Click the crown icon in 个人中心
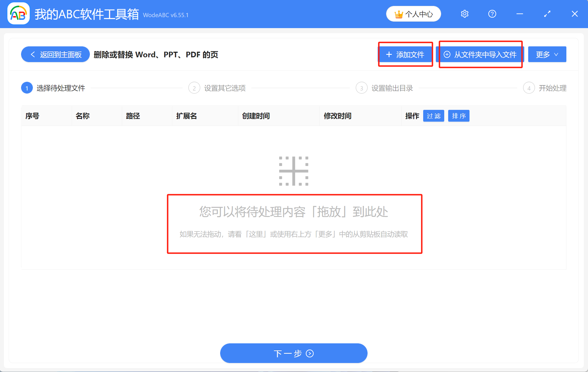This screenshot has width=588, height=372. pos(399,13)
